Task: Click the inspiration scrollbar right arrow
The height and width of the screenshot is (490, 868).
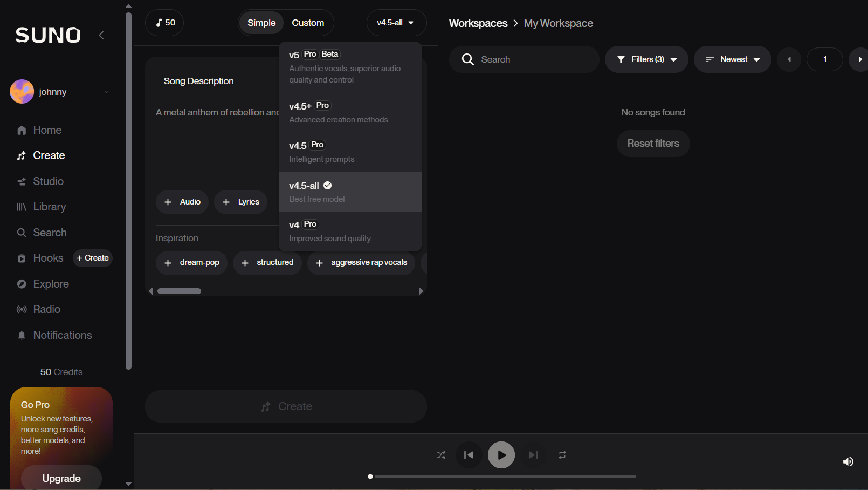Action: coord(421,291)
